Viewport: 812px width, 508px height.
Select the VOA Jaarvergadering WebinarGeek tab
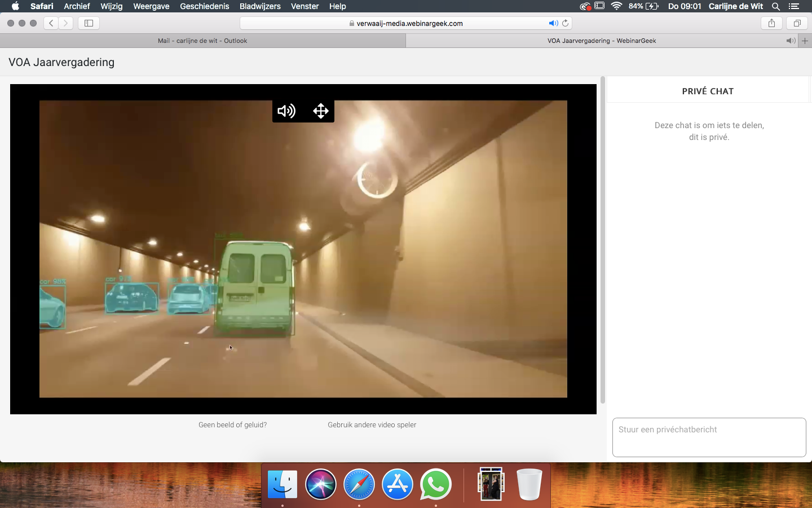coord(602,41)
